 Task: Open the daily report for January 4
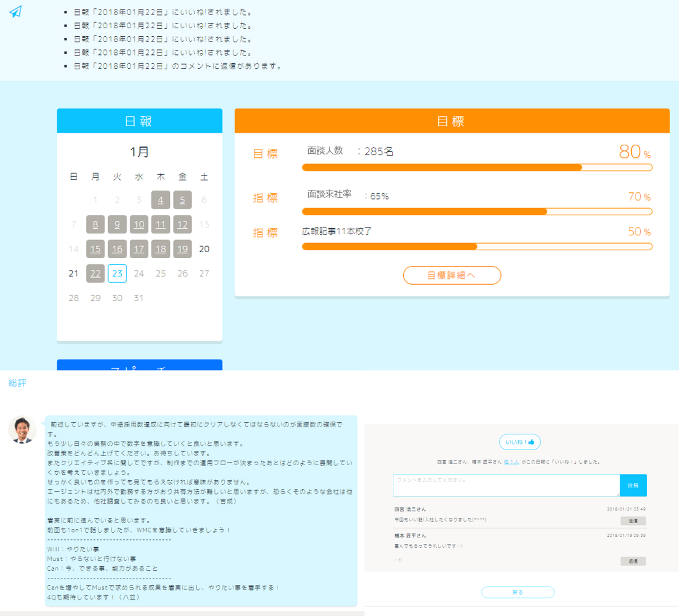click(x=161, y=200)
